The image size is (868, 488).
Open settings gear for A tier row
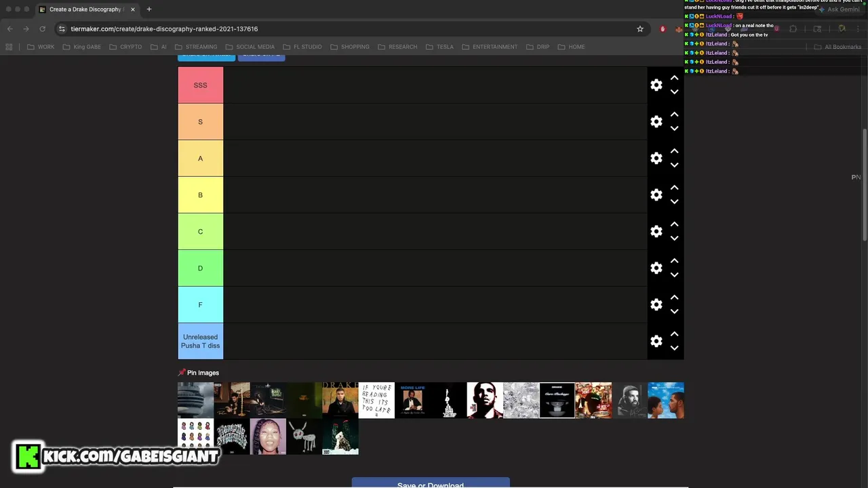pyautogui.click(x=656, y=159)
